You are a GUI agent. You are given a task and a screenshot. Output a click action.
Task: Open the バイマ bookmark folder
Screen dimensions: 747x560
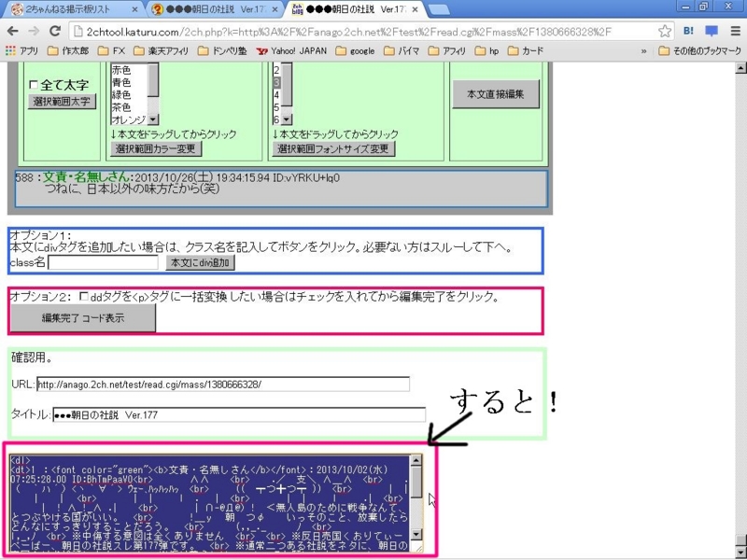[x=402, y=50]
